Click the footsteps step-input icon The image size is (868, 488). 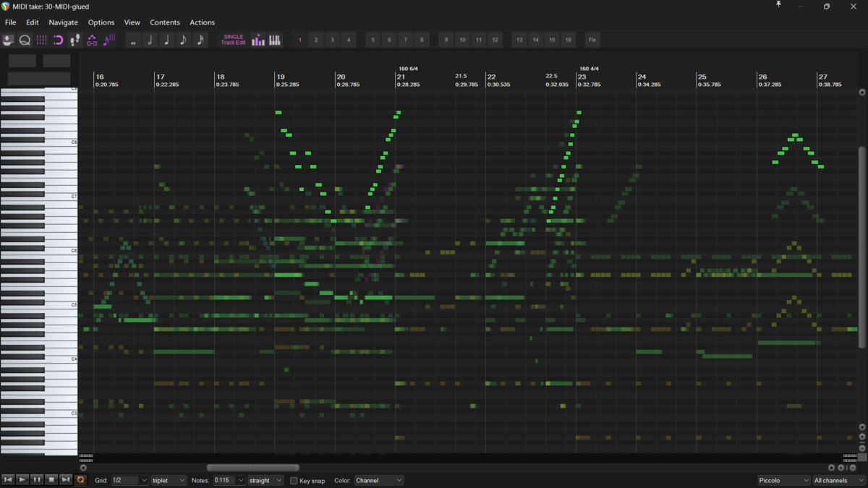(x=75, y=40)
